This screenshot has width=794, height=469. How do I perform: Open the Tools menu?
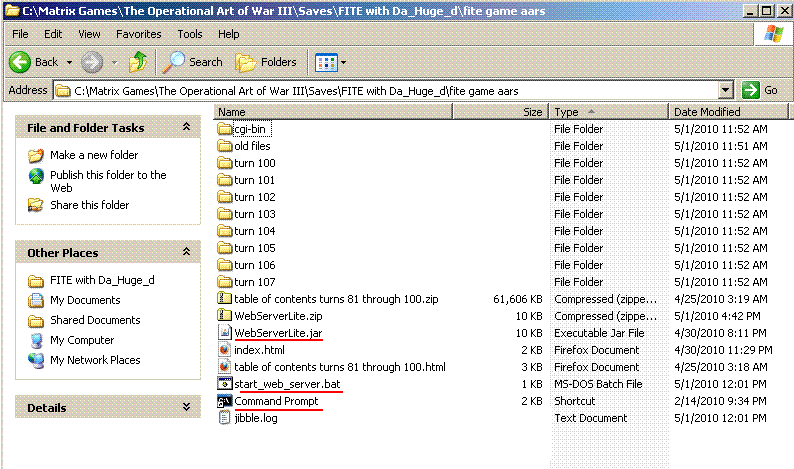pos(190,34)
